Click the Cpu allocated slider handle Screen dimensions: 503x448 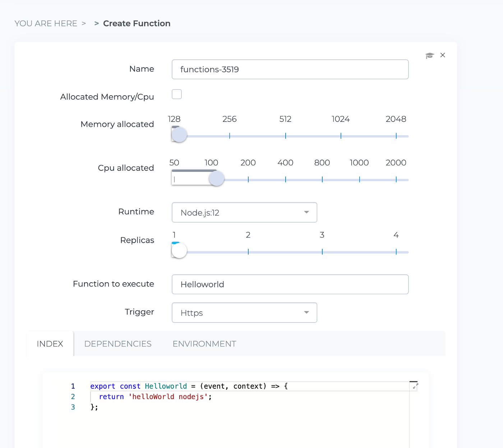217,178
